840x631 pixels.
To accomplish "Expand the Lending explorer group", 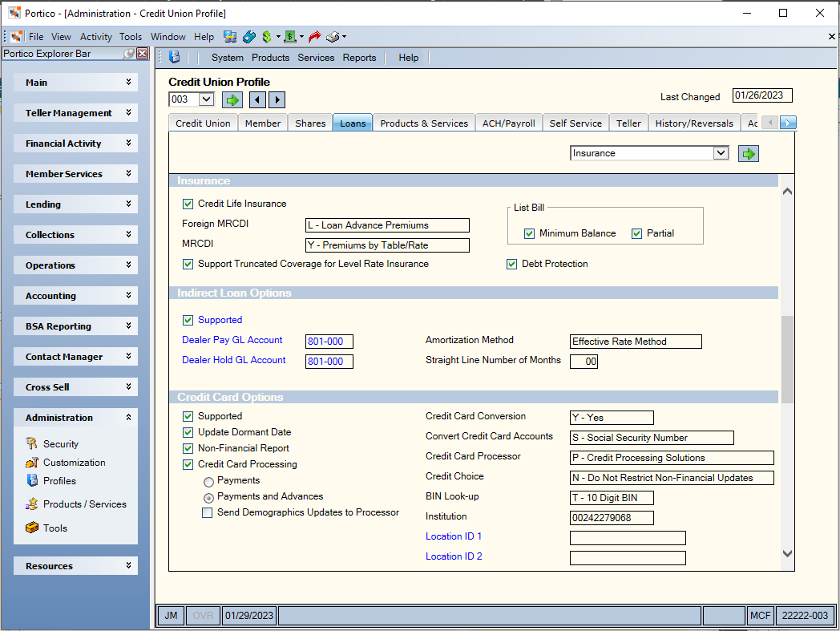I will [75, 204].
